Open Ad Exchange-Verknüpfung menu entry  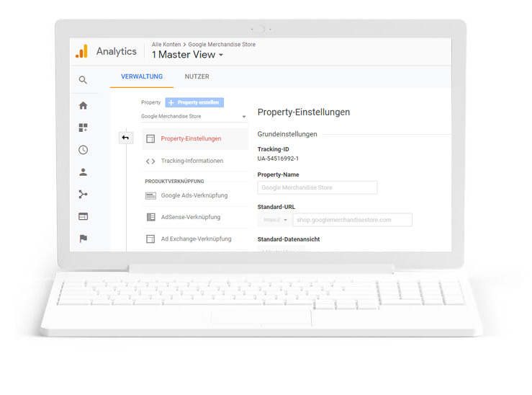[x=195, y=239]
